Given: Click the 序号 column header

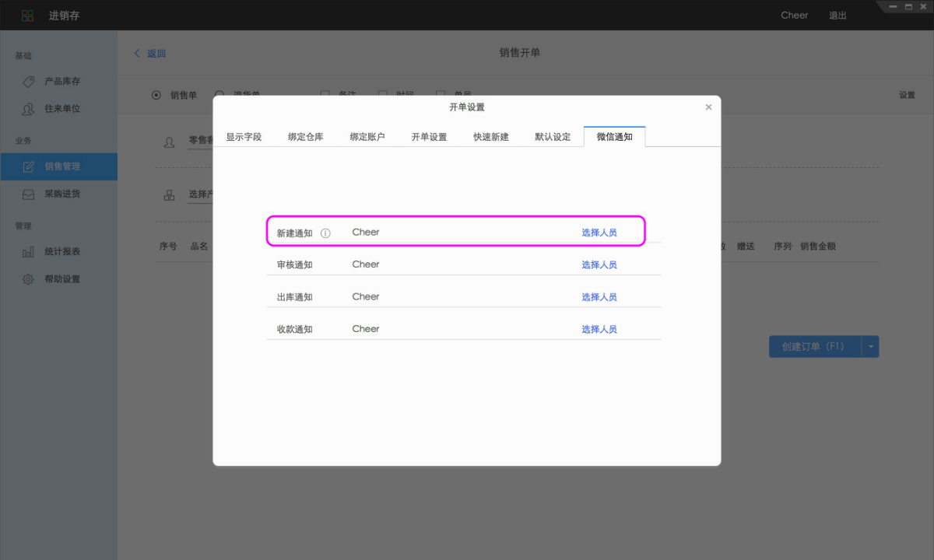Looking at the screenshot, I should click(x=168, y=247).
